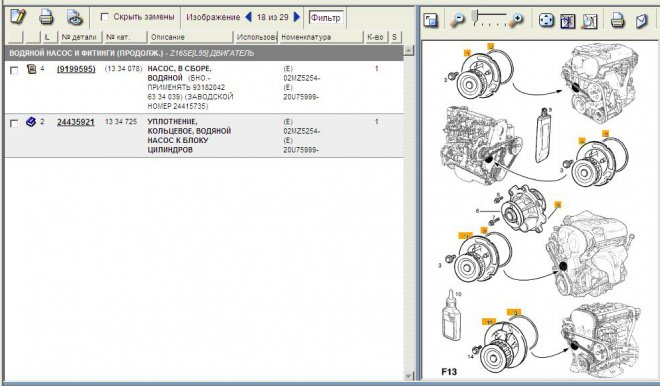Image resolution: width=660 pixels, height=386 pixels.
Task: Check the box for part 9199595
Action: coord(14,70)
